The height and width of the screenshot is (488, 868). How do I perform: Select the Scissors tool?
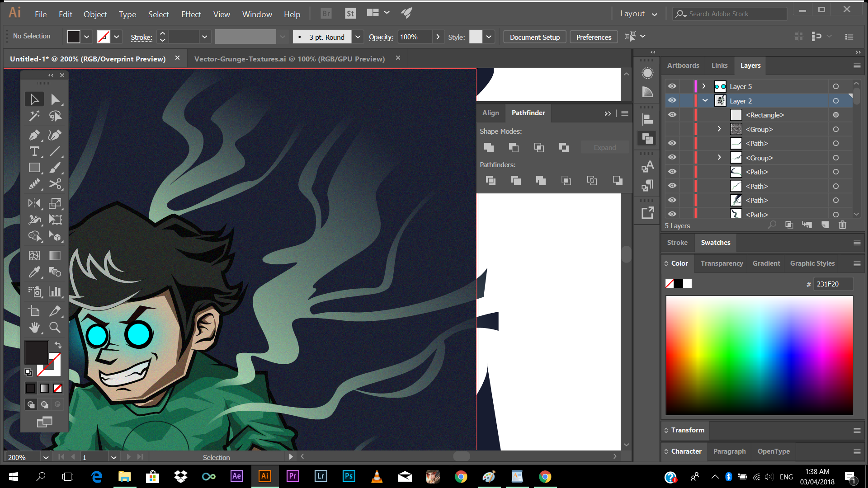click(55, 184)
